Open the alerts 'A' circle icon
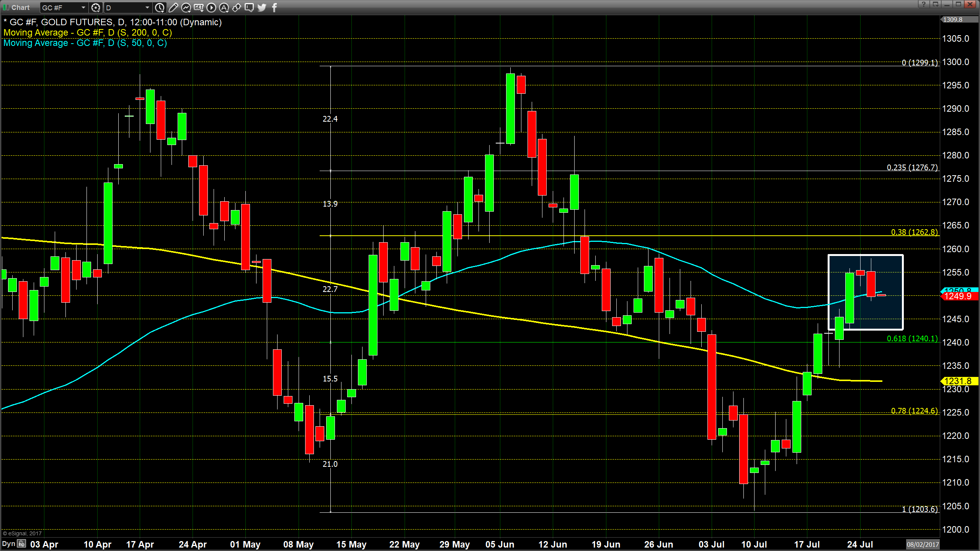Viewport: 980px width, 551px height. tap(224, 7)
